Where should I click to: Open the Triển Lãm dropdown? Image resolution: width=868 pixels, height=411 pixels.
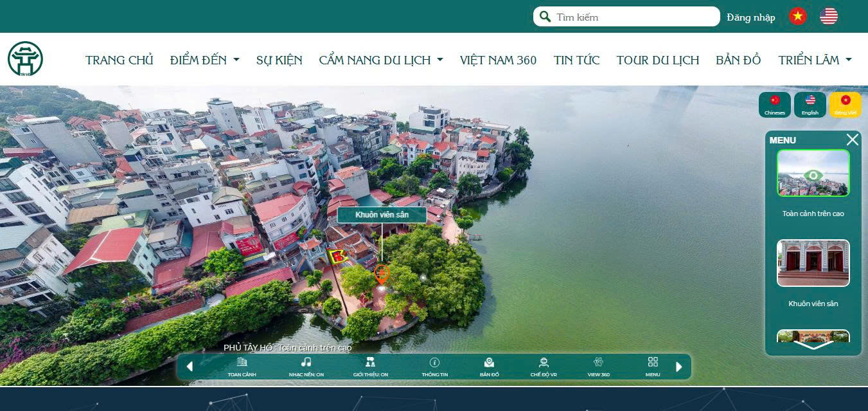(x=814, y=60)
